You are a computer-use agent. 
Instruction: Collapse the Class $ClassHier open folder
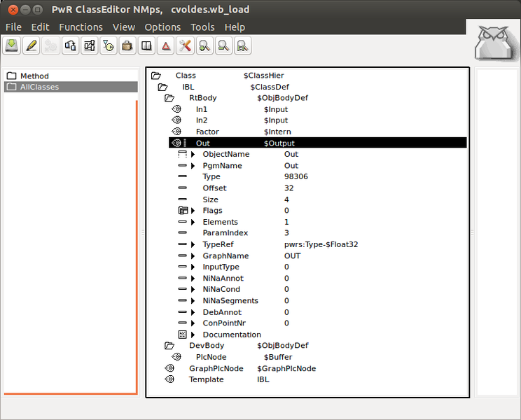pos(156,76)
